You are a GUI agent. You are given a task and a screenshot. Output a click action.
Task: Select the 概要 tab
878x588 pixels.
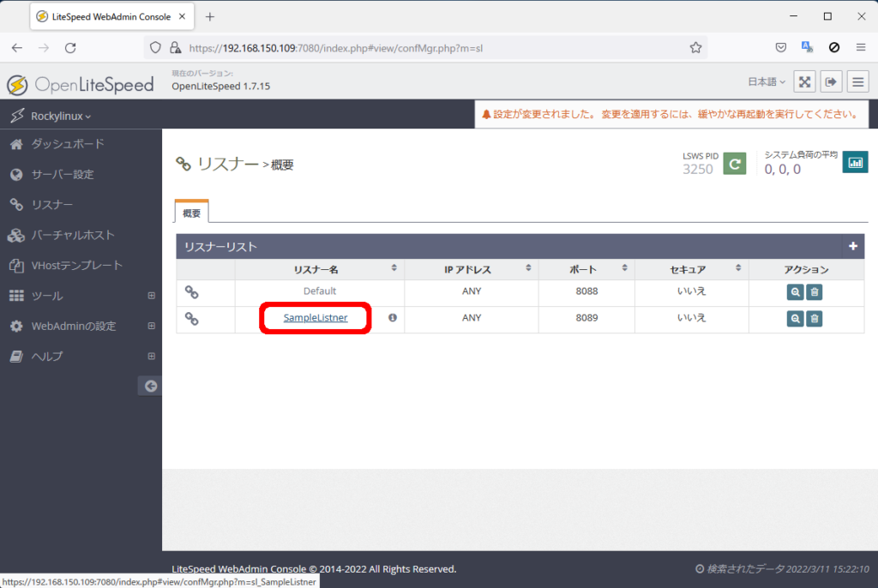(191, 213)
